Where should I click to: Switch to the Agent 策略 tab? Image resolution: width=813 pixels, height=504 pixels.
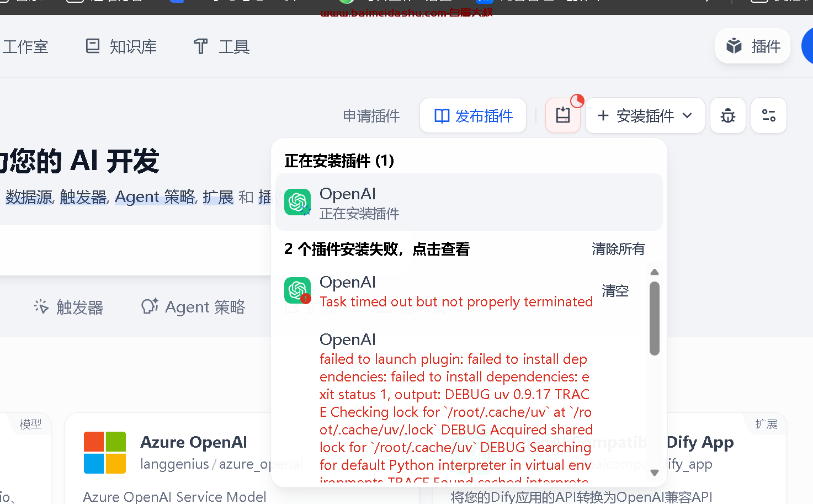[x=194, y=307]
